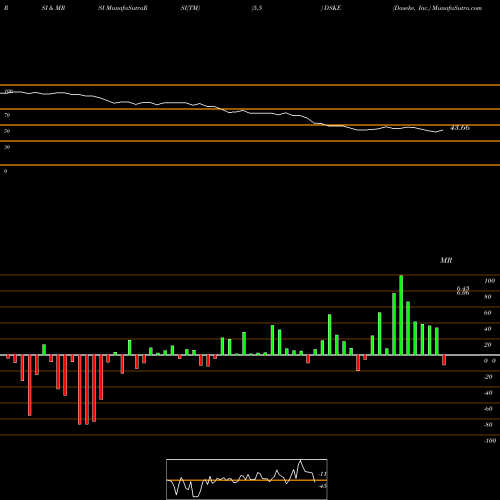Click the last red MR histogram bar

444,360
